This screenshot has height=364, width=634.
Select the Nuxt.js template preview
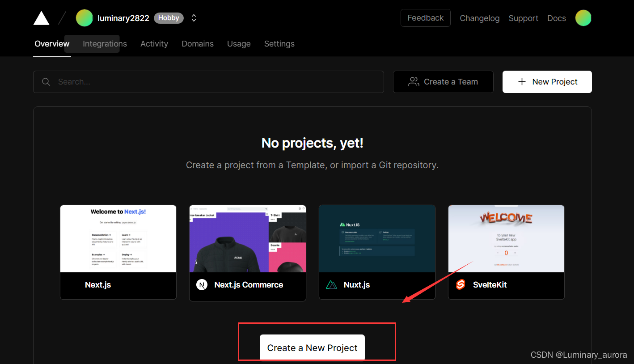click(x=377, y=239)
